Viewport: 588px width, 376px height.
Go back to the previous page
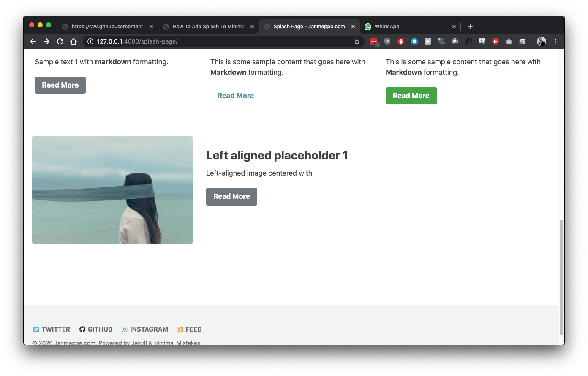tap(33, 41)
